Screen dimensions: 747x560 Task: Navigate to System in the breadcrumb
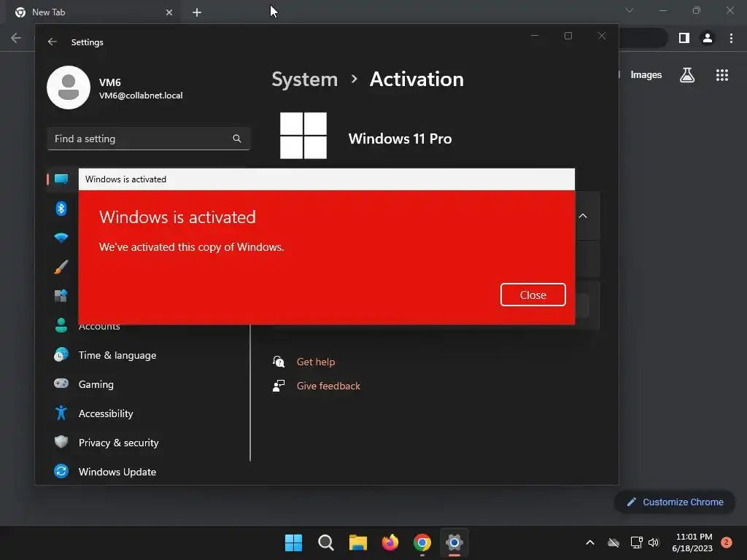click(x=304, y=79)
